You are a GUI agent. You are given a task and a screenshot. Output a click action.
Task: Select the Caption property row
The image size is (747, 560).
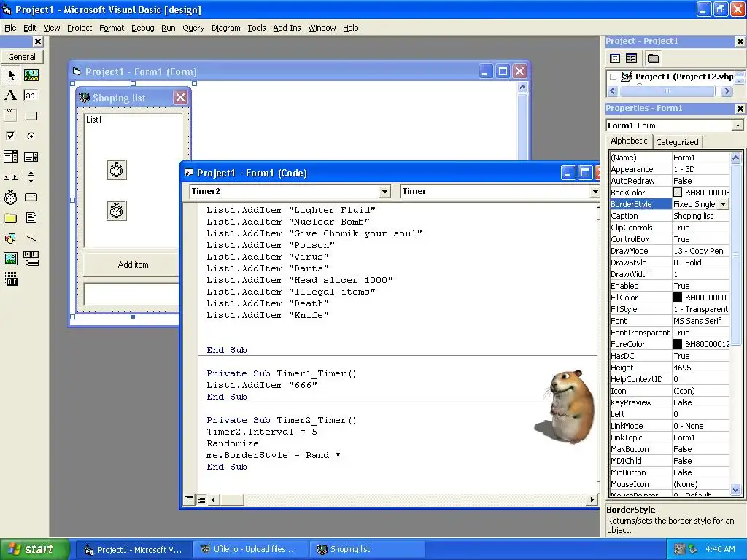[670, 216]
